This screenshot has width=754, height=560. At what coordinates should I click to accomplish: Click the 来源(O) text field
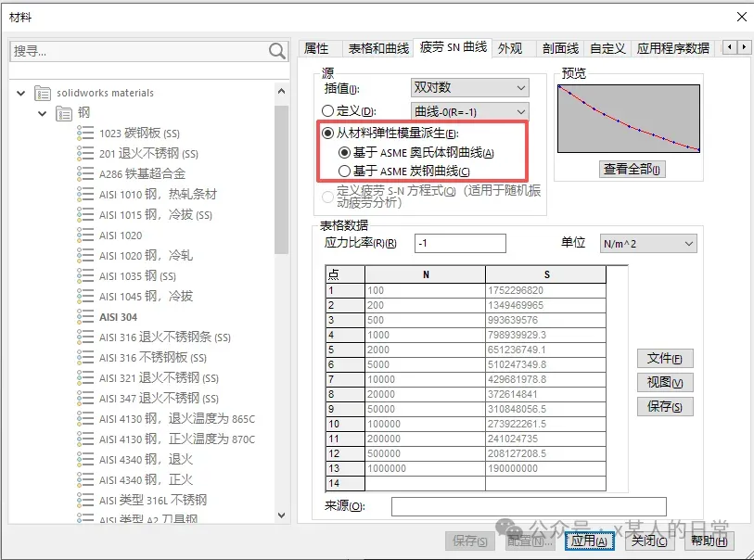coord(529,506)
